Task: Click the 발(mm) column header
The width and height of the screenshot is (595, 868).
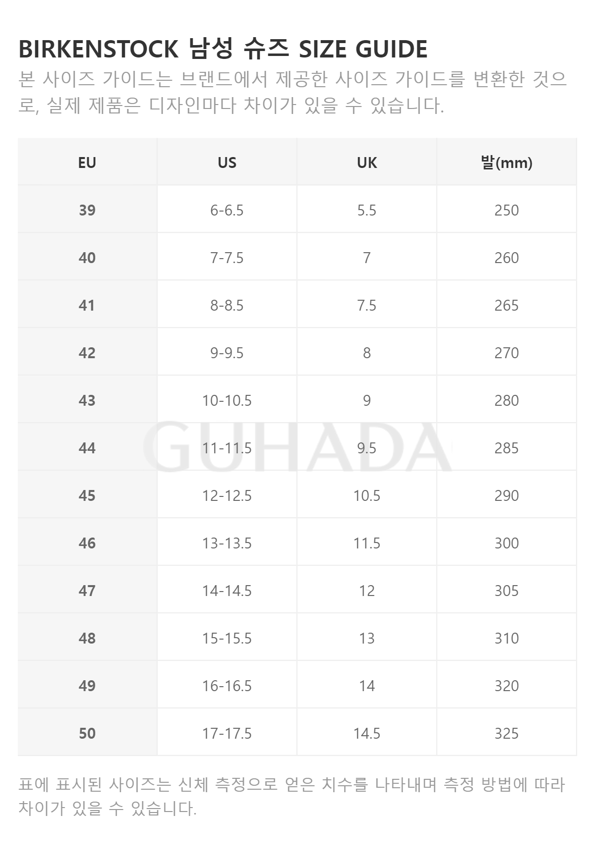Action: tap(507, 162)
